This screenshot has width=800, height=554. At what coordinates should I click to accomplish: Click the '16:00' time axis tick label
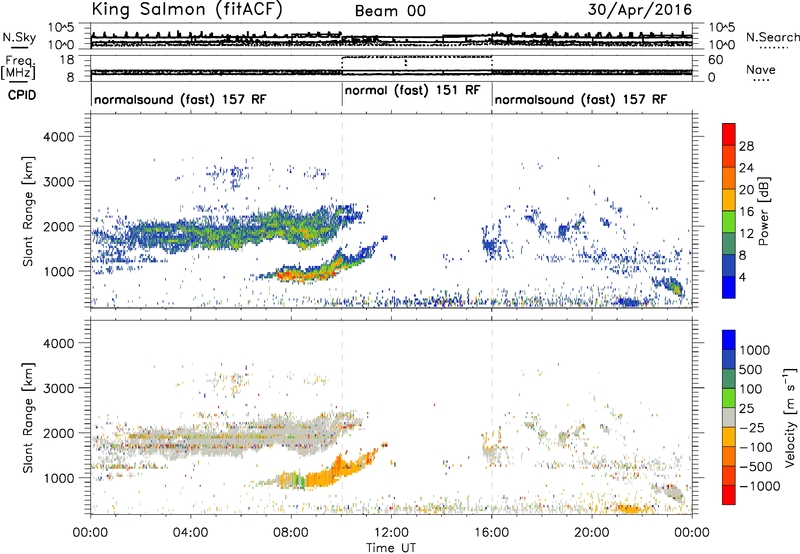click(492, 533)
